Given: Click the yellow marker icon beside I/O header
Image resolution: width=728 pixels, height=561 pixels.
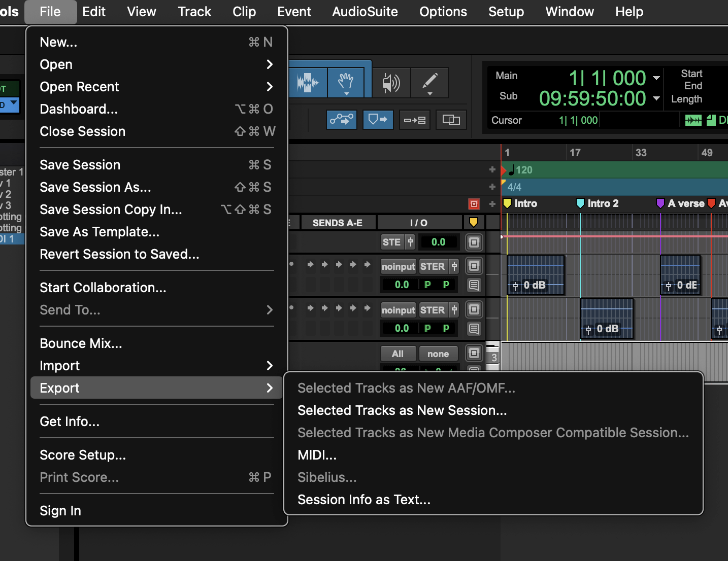Looking at the screenshot, I should click(474, 222).
